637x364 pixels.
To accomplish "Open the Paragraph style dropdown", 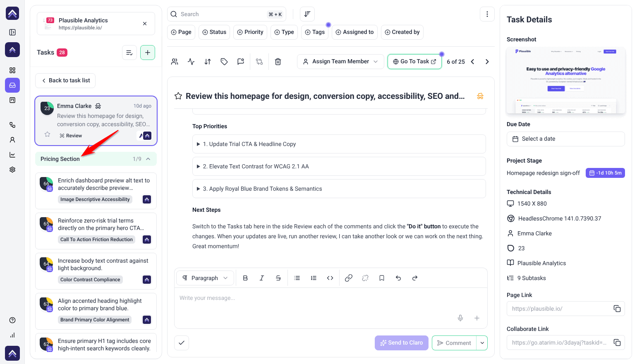I will coord(205,278).
